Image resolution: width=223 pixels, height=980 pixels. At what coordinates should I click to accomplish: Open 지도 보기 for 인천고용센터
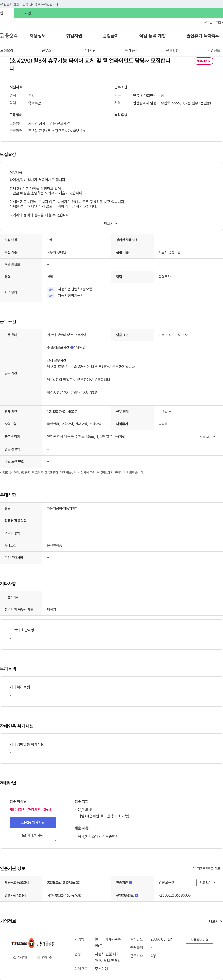(x=207, y=883)
